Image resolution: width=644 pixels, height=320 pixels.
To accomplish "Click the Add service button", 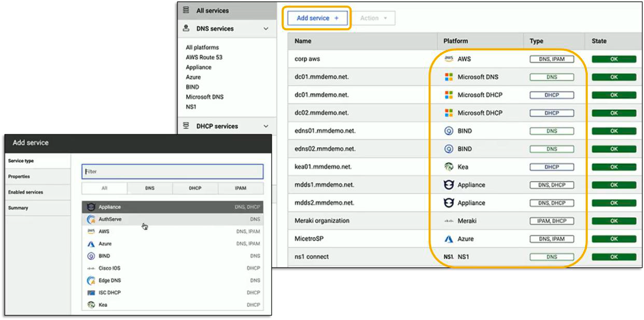I will point(317,17).
